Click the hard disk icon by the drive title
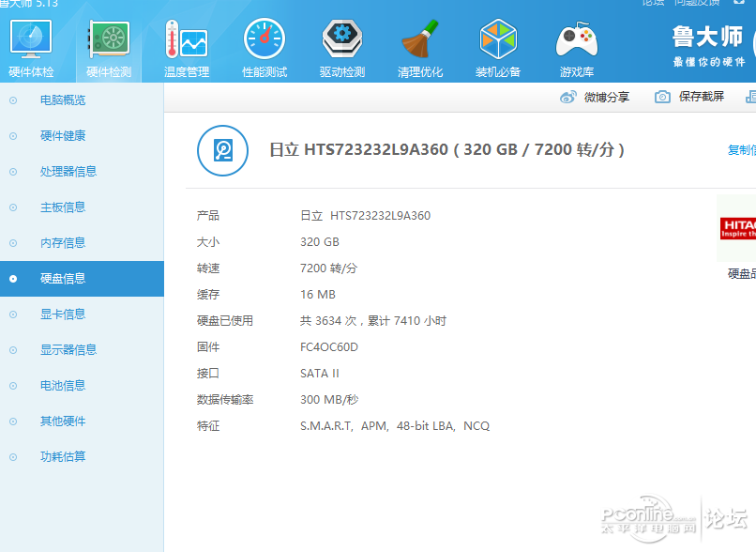Screen dimensions: 756x552 222,150
